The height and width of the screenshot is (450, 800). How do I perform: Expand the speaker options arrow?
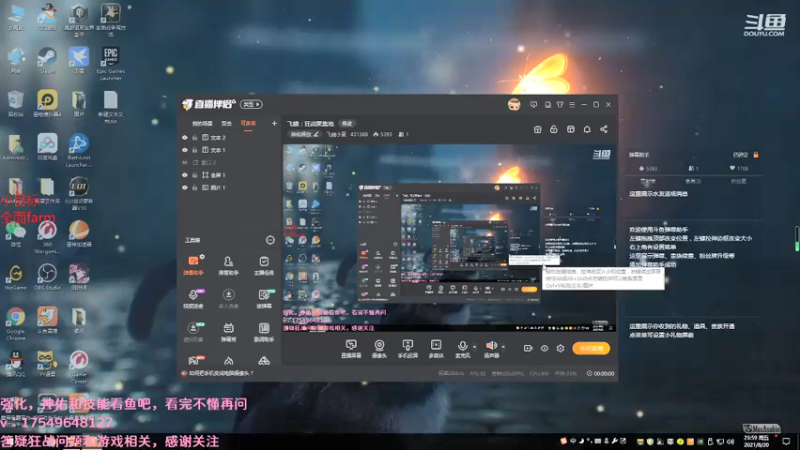(504, 346)
